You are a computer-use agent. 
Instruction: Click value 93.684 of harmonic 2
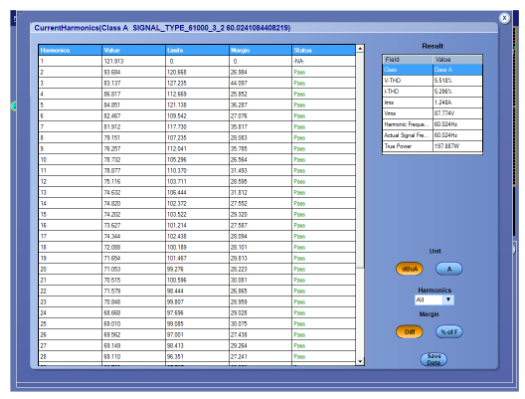click(112, 72)
